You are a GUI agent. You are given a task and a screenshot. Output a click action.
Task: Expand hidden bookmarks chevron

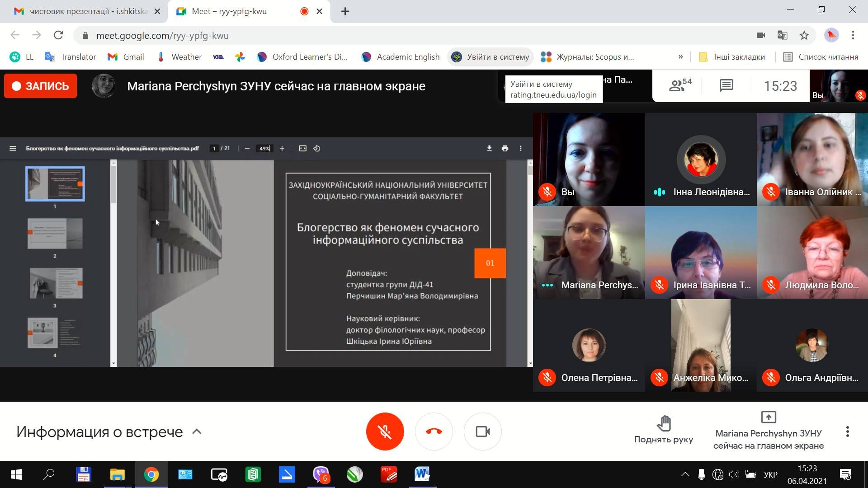681,57
